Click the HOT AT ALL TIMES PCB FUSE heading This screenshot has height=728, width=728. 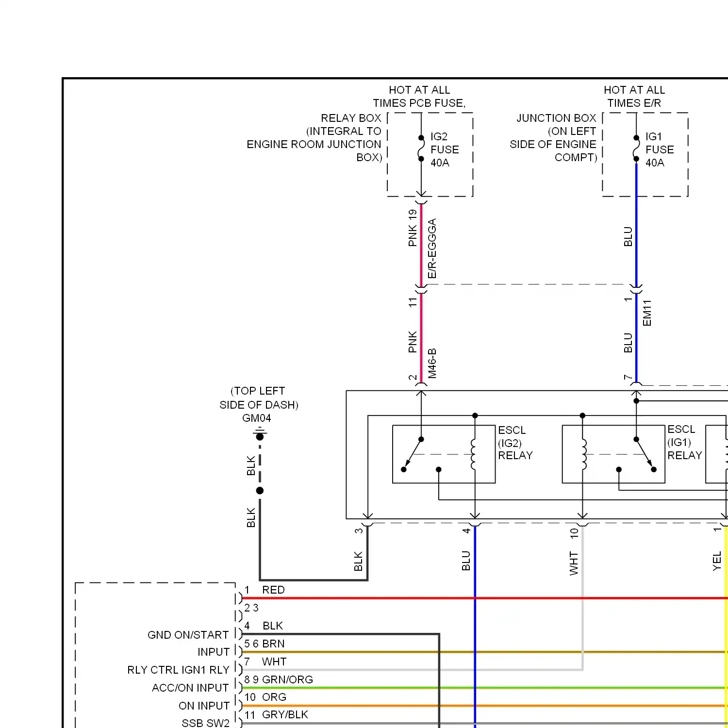point(419,96)
